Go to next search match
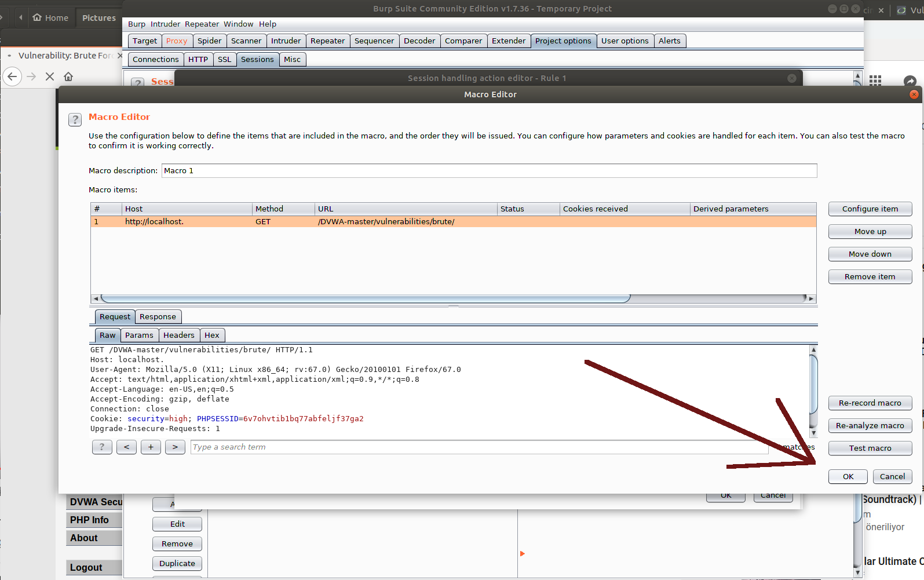The width and height of the screenshot is (924, 580). point(175,447)
